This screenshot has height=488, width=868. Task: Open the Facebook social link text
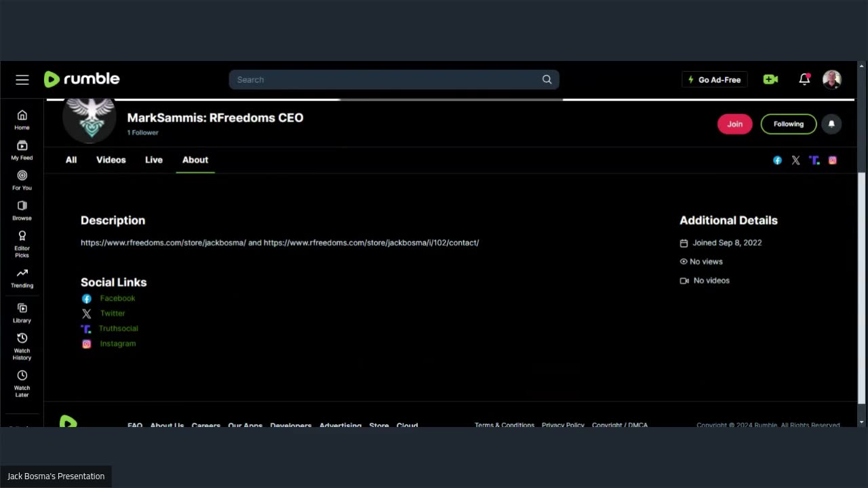[x=117, y=298]
